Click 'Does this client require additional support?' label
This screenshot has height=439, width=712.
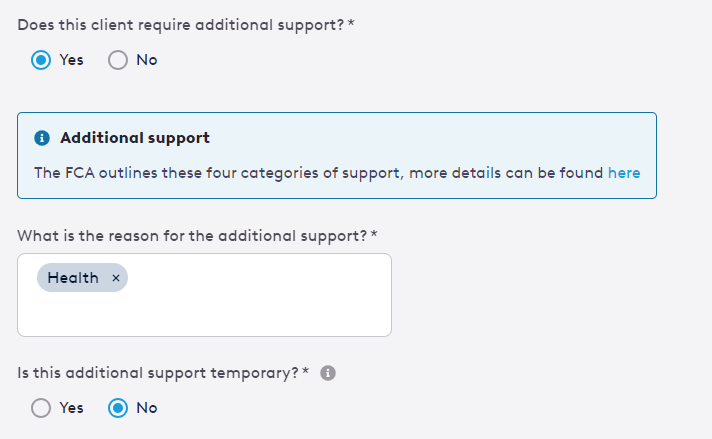point(181,25)
